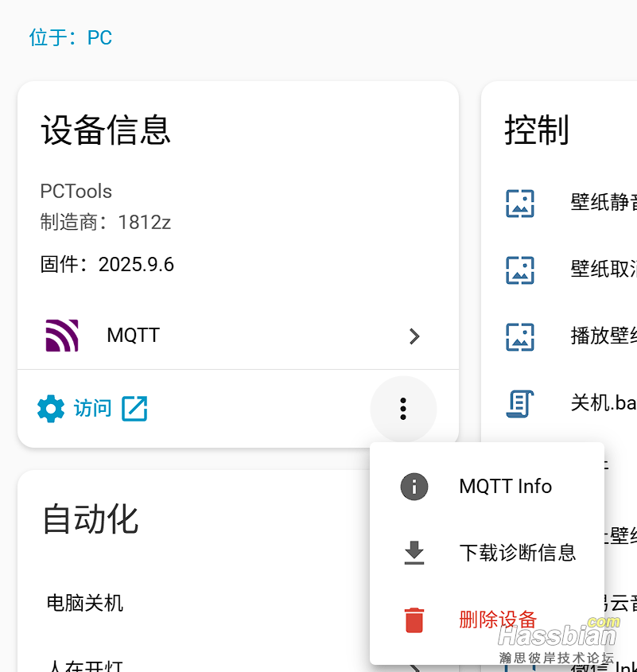Click the MQTT integration logo icon
The image size is (637, 672).
(62, 336)
